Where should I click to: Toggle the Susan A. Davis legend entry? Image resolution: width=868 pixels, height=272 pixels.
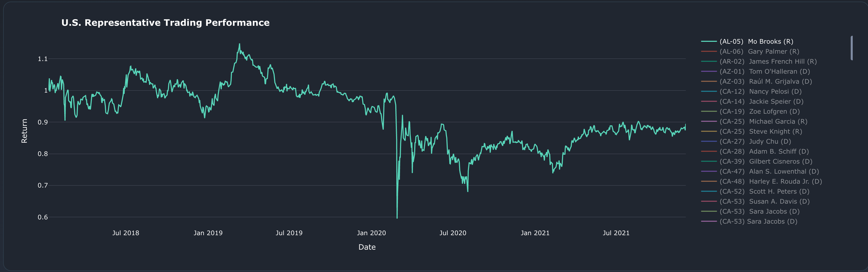click(x=755, y=201)
